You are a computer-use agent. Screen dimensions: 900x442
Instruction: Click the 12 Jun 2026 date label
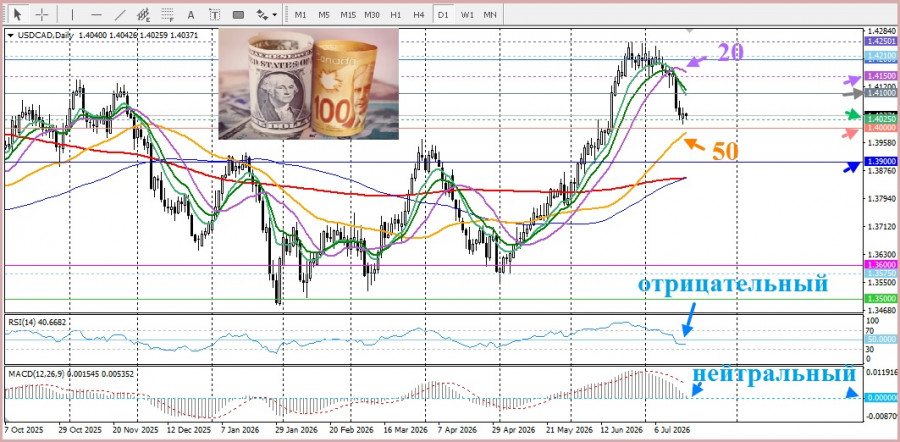622,429
